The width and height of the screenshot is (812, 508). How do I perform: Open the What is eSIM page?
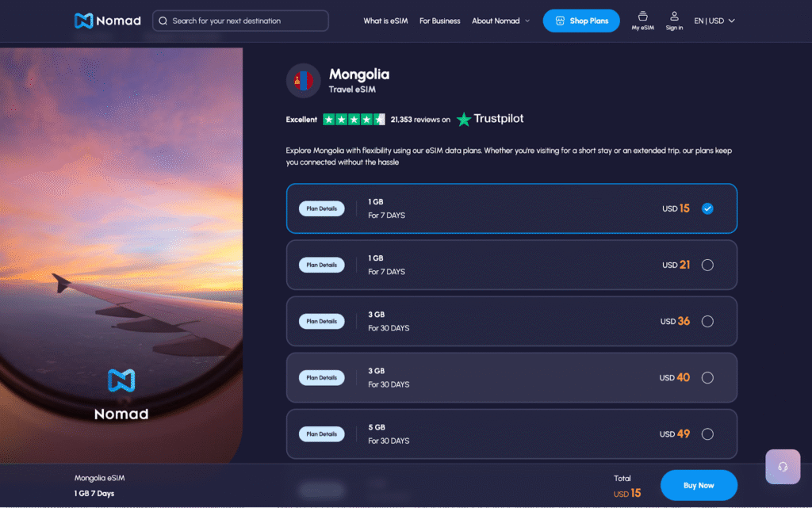pos(385,21)
